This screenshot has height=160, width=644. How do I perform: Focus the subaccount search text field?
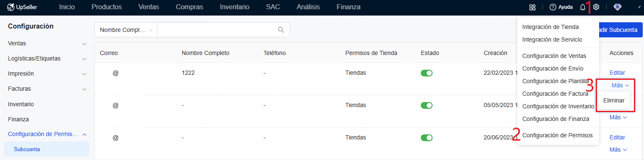point(216,30)
